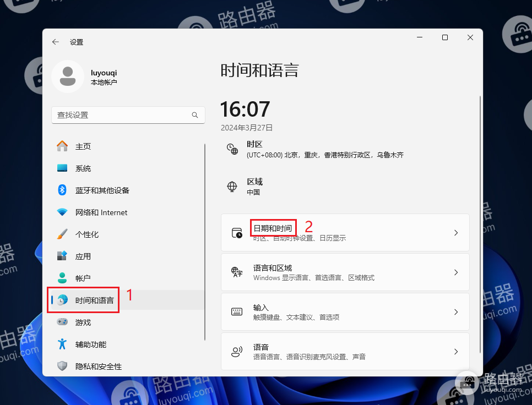Close the Settings window
The width and height of the screenshot is (532, 405).
(470, 37)
